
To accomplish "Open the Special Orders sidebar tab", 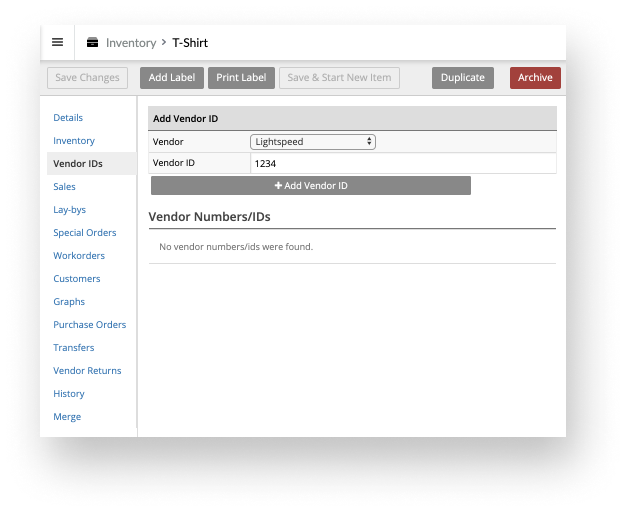I will tap(85, 232).
